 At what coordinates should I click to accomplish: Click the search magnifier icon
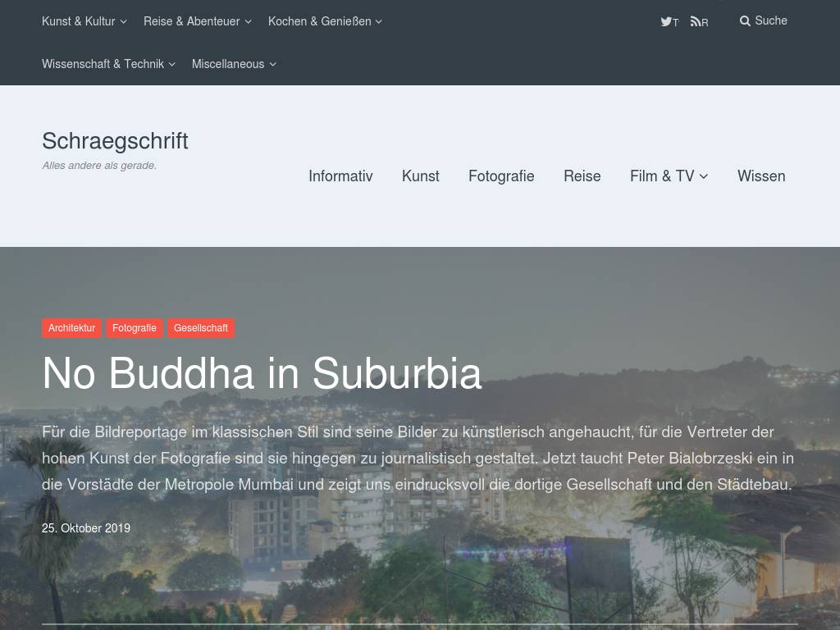click(745, 21)
